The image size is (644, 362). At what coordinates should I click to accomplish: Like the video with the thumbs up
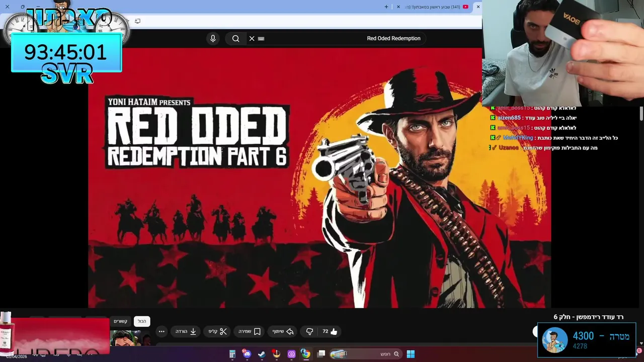point(330,331)
